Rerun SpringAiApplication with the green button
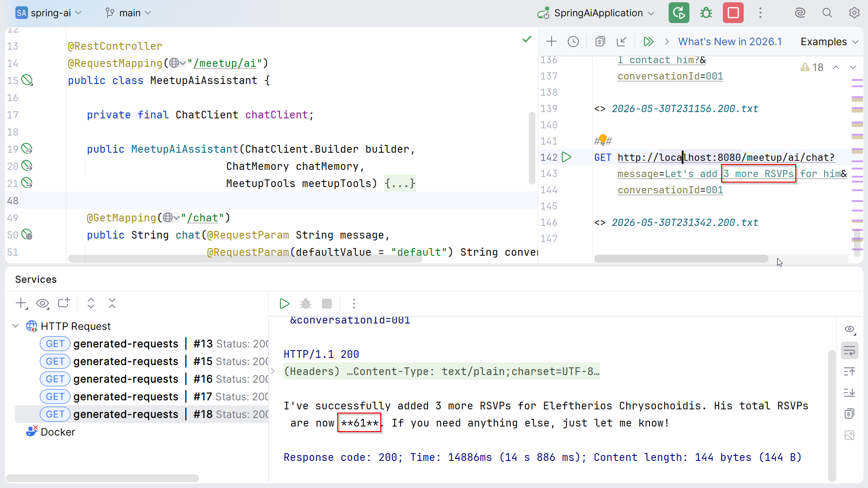Screen dimensions: 868x488 [x=679, y=13]
